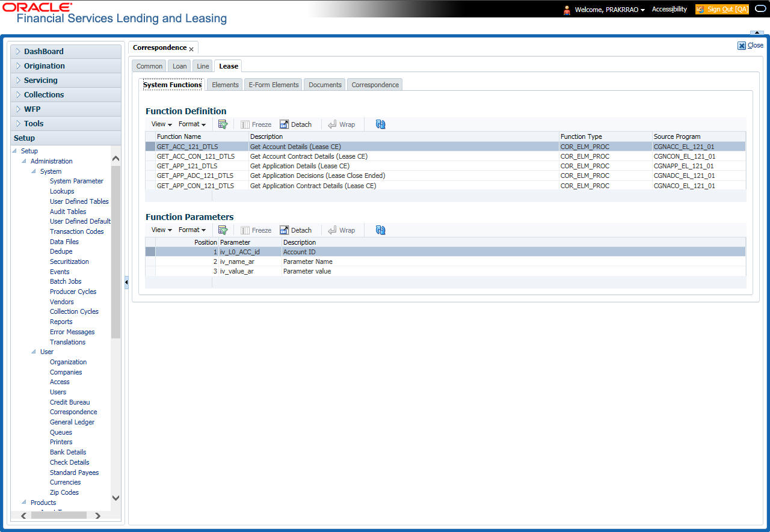Screen dimensions: 770x532
Task: Click the Close icon at top right
Action: (742, 45)
